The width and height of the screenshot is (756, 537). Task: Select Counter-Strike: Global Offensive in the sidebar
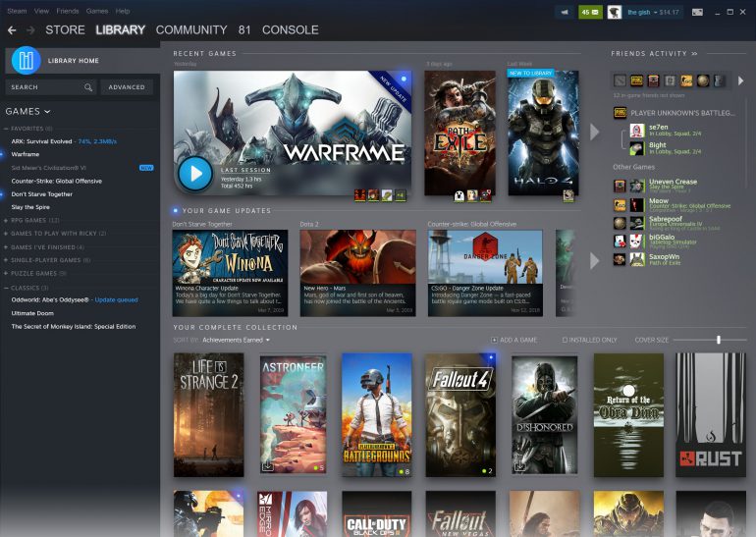(56, 182)
